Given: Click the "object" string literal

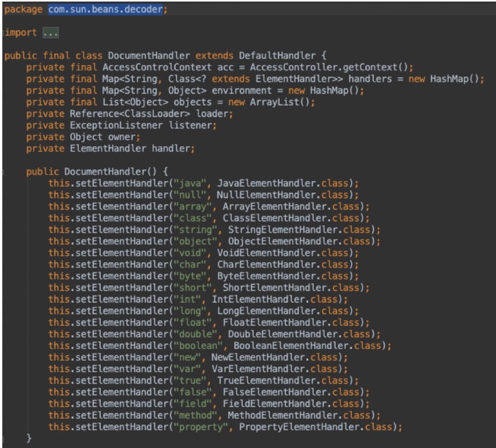Looking at the screenshot, I should [195, 241].
